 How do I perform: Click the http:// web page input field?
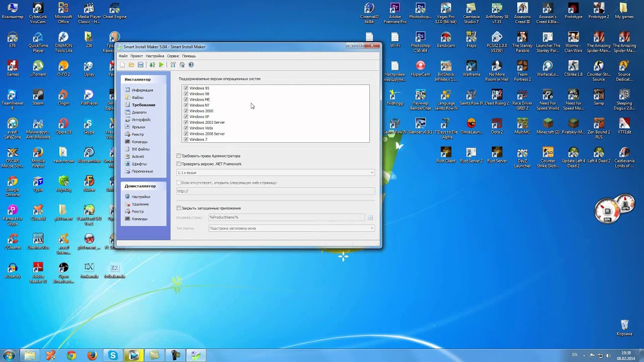click(x=275, y=191)
